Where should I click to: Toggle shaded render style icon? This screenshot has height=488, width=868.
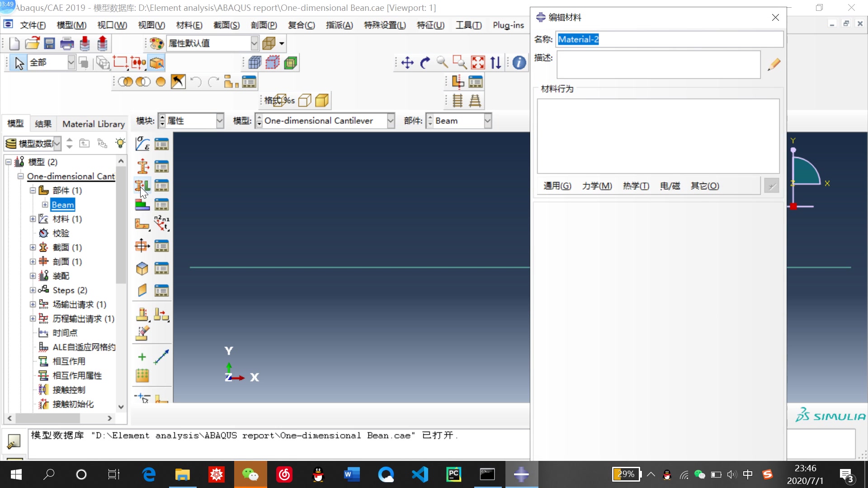322,100
